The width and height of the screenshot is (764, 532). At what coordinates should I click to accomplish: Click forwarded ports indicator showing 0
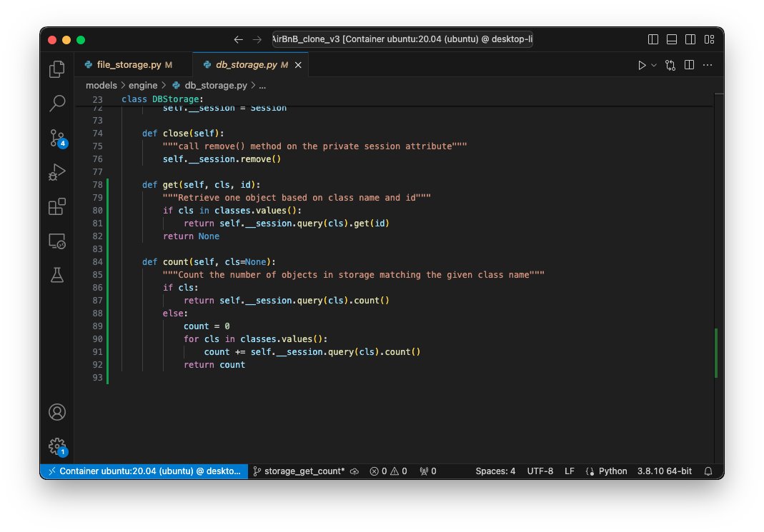(428, 471)
